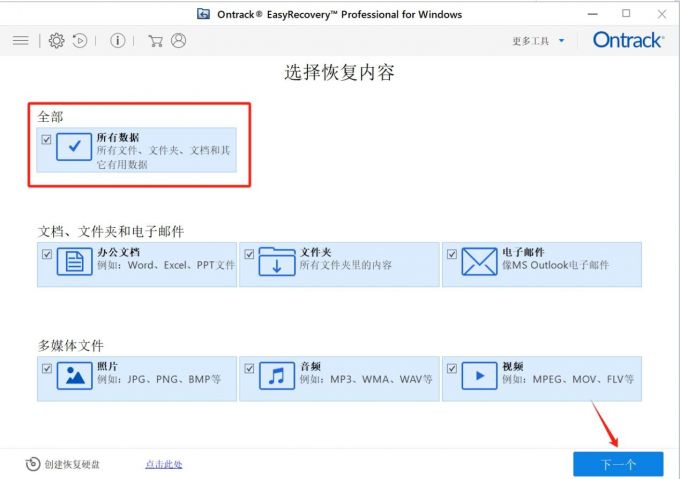Viewport: 680px width, 479px height.
Task: Click the 音频 music note icon
Action: 277,376
